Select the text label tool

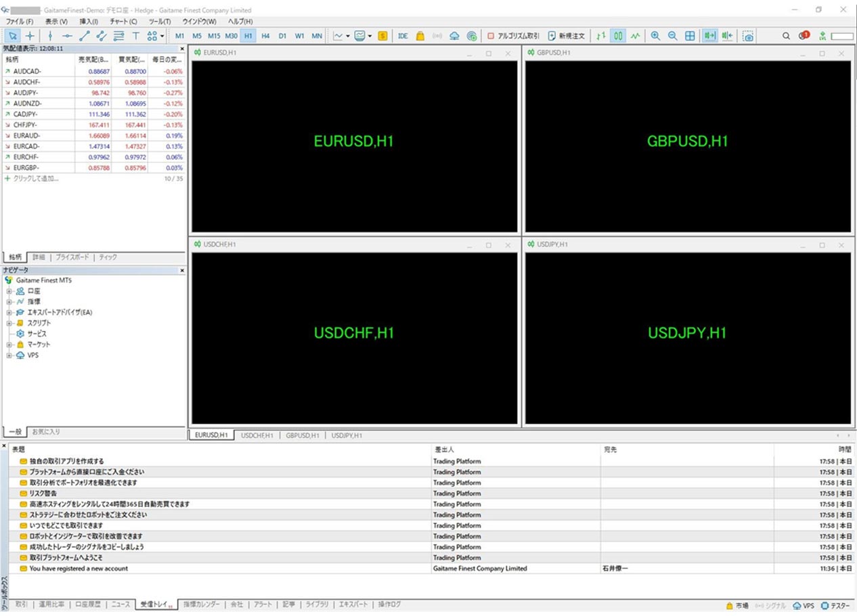135,36
